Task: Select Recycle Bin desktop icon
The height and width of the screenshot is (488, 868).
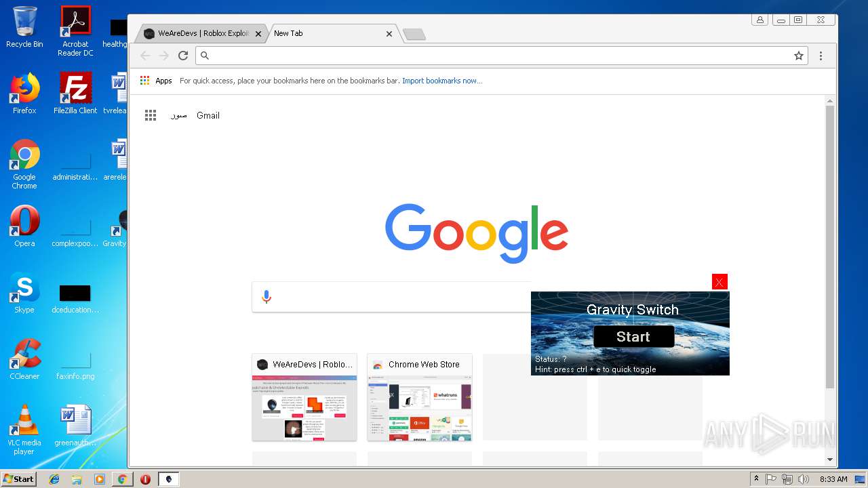Action: tap(24, 27)
